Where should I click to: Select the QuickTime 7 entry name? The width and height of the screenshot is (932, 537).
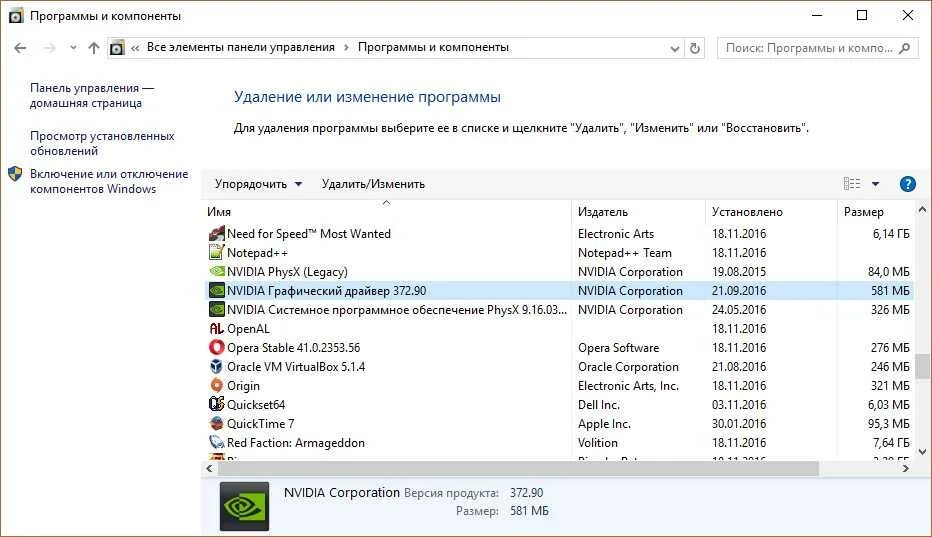260,423
